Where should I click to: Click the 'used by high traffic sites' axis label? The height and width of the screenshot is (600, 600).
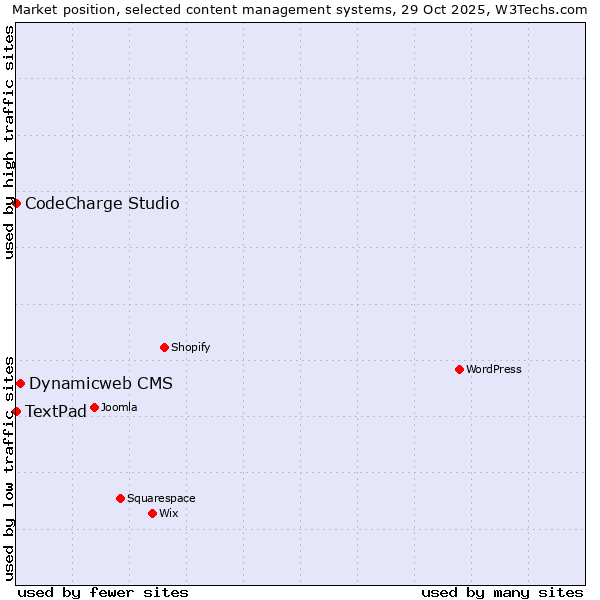tap(9, 142)
